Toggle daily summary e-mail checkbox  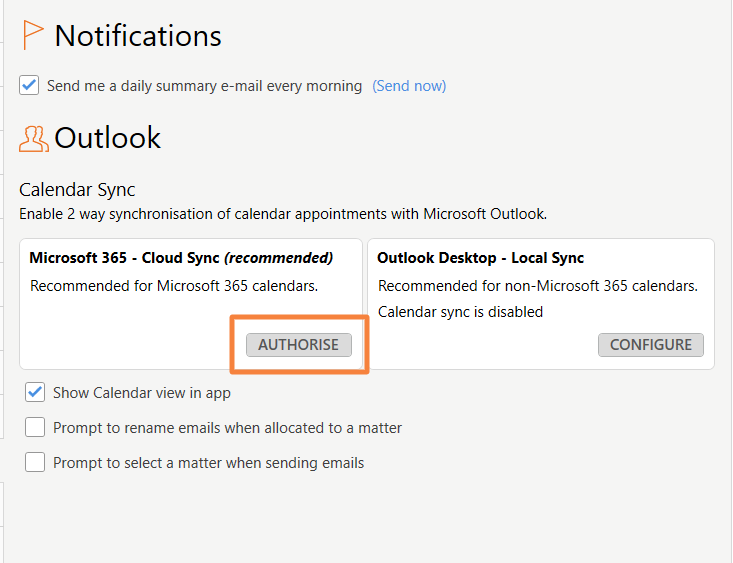point(29,86)
